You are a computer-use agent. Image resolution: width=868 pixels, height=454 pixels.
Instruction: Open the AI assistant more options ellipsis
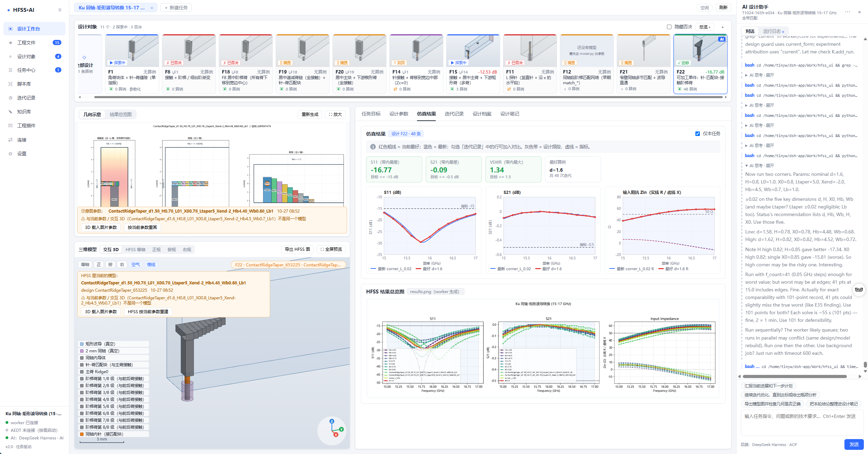tap(848, 12)
